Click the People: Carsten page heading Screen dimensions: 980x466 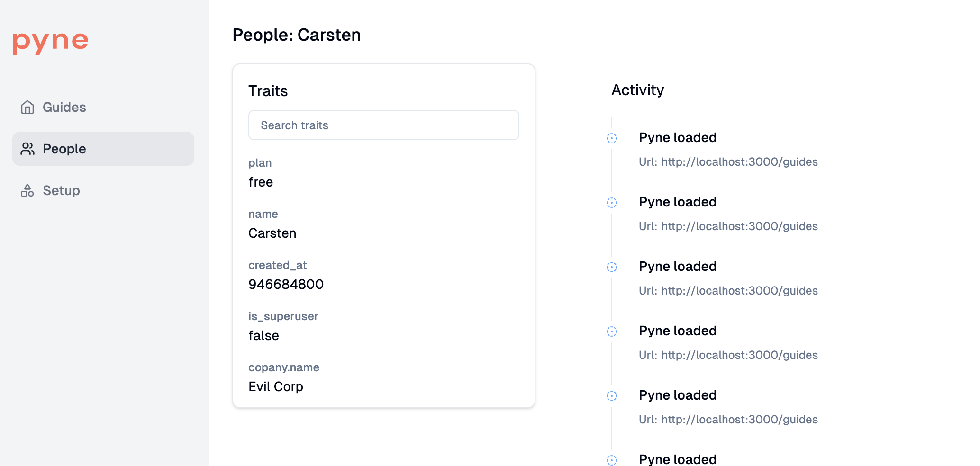click(x=297, y=35)
